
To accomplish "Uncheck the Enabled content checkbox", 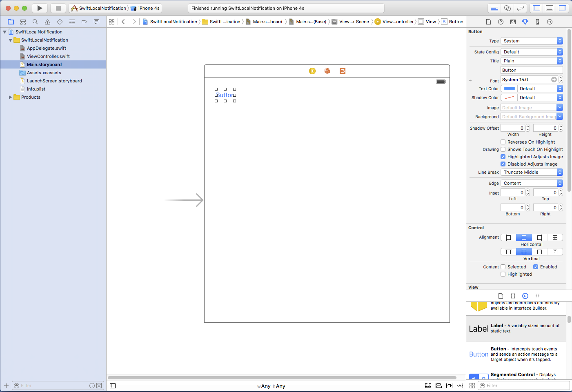I will tap(536, 267).
